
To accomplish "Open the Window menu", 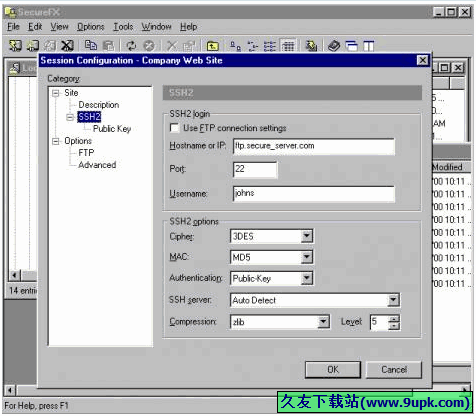I will tap(157, 27).
